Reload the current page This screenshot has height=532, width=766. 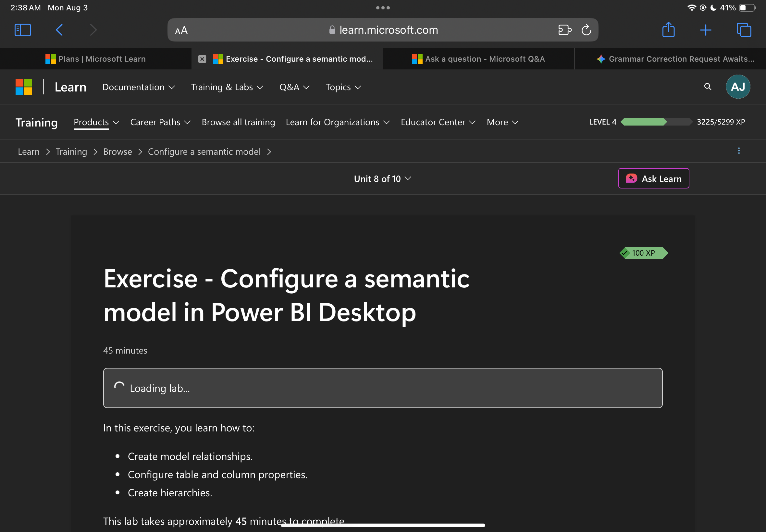click(x=586, y=30)
